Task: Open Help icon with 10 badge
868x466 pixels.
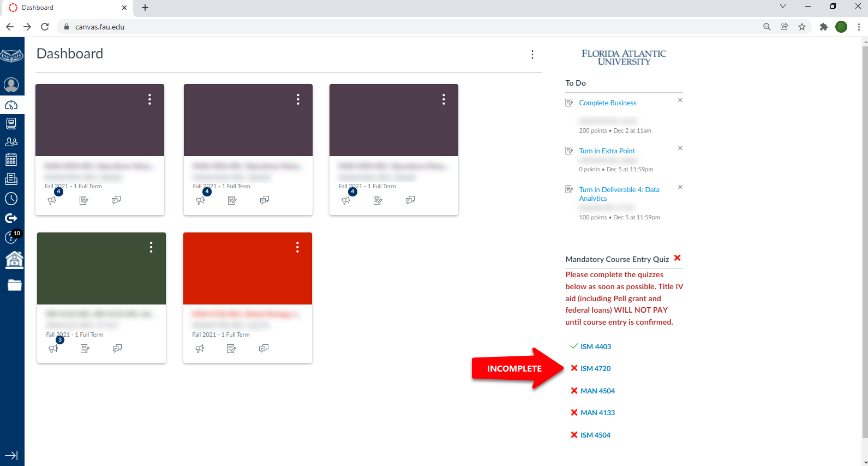Action: 11,237
